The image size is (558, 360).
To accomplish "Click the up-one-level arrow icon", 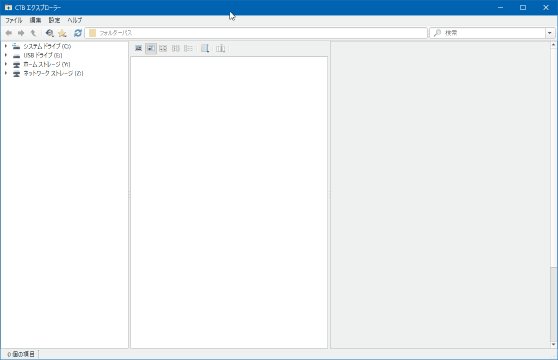I will tap(33, 33).
